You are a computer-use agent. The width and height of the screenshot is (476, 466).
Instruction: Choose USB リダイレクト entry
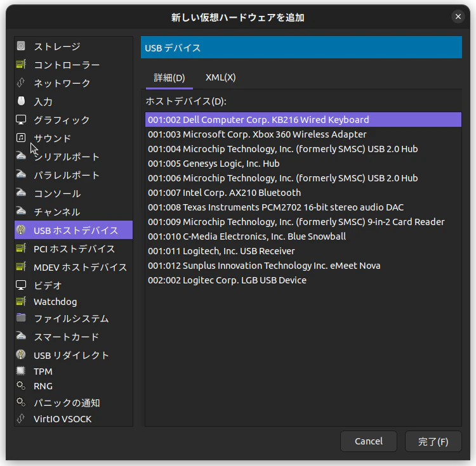pos(74,355)
